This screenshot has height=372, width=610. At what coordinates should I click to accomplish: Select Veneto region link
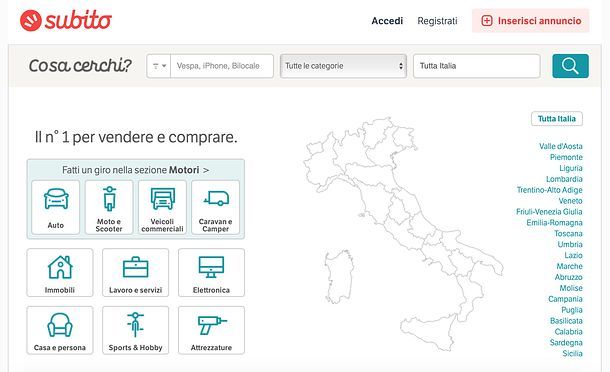570,201
